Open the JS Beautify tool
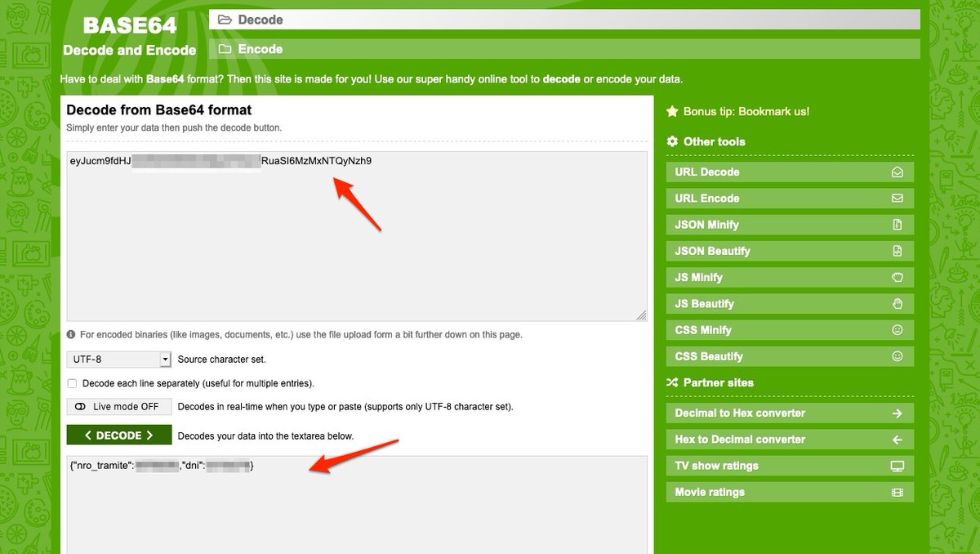This screenshot has width=980, height=554. [790, 304]
